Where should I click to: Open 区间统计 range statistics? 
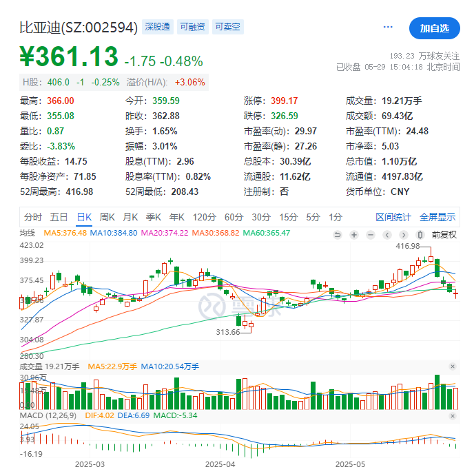click(x=393, y=217)
